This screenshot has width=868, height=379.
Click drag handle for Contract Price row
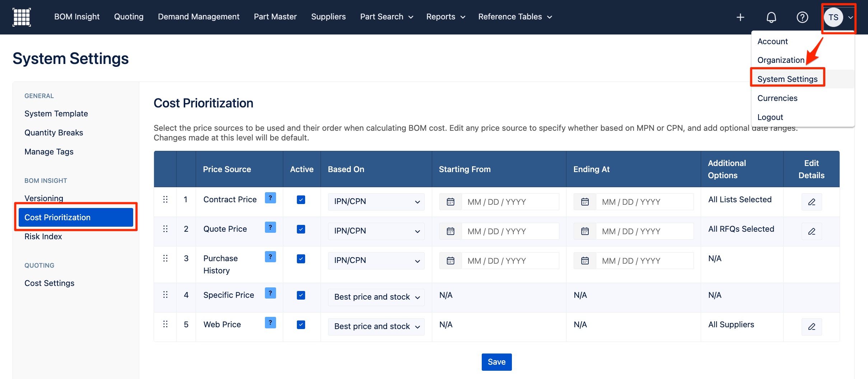tap(165, 199)
